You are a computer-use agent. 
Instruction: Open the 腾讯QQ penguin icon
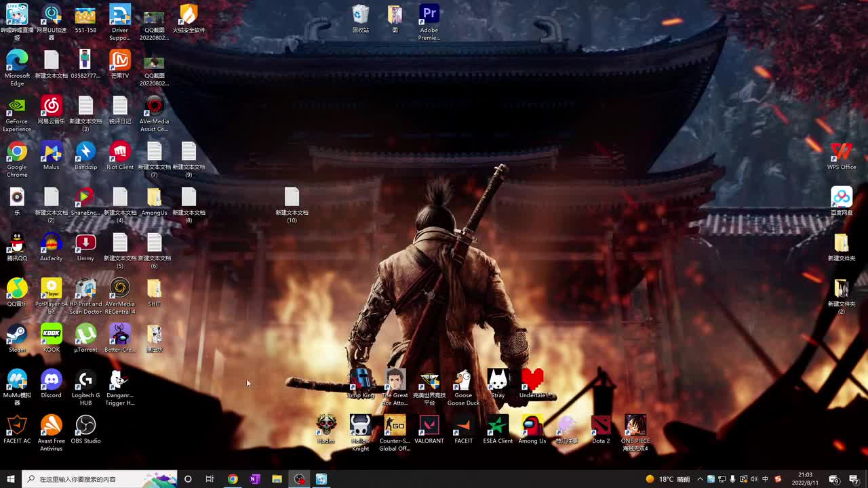17,247
